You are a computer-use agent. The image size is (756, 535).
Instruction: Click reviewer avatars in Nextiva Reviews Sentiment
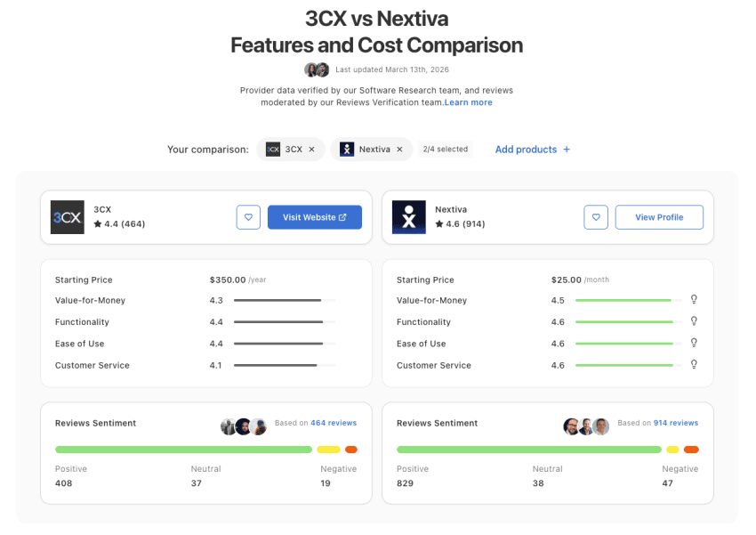585,426
